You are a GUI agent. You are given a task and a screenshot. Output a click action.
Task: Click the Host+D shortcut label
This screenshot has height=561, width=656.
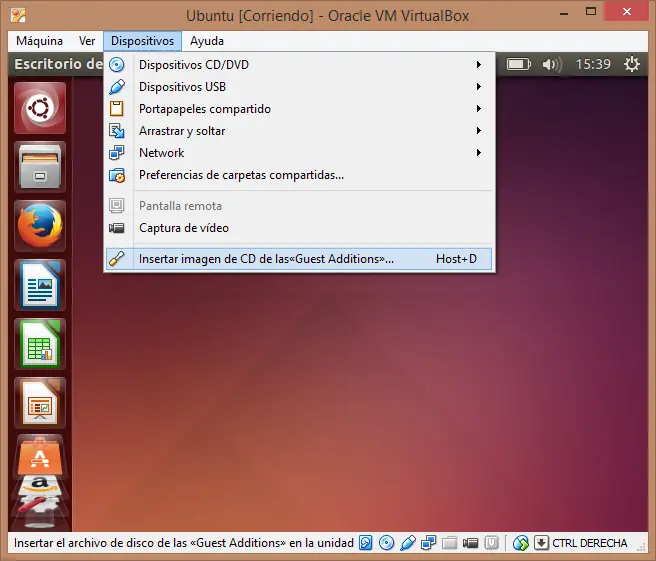point(456,259)
